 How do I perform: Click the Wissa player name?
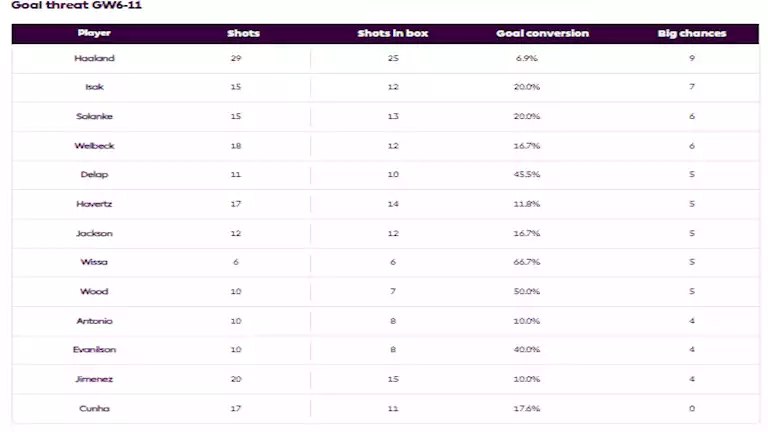click(95, 262)
